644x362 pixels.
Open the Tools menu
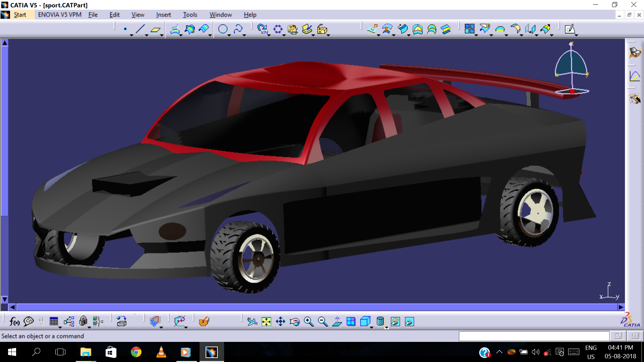tap(190, 15)
